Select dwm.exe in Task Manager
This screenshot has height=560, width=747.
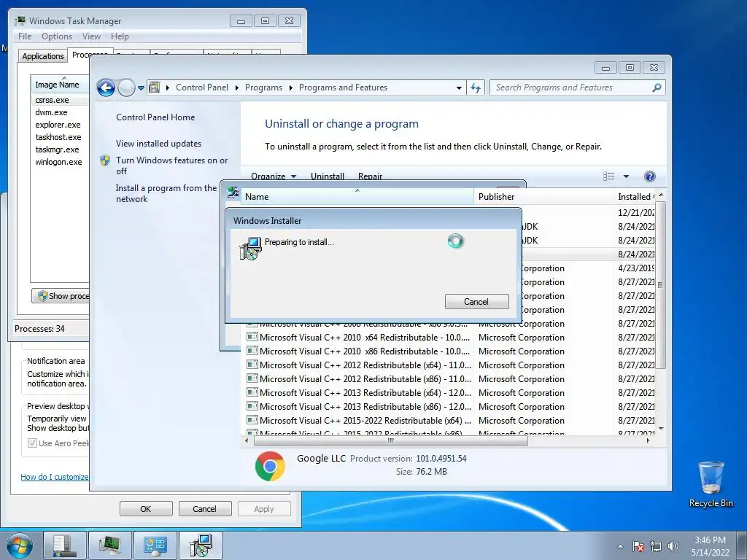coord(51,112)
